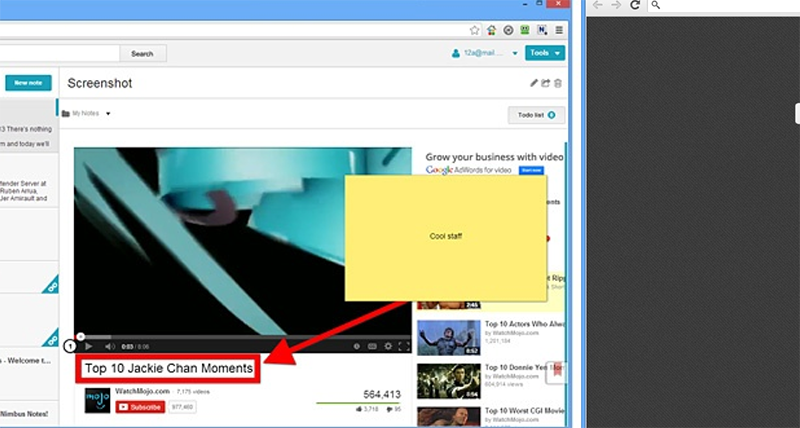This screenshot has width=800, height=428.
Task: Dislike the video with thumbs down icon
Action: coord(390,409)
